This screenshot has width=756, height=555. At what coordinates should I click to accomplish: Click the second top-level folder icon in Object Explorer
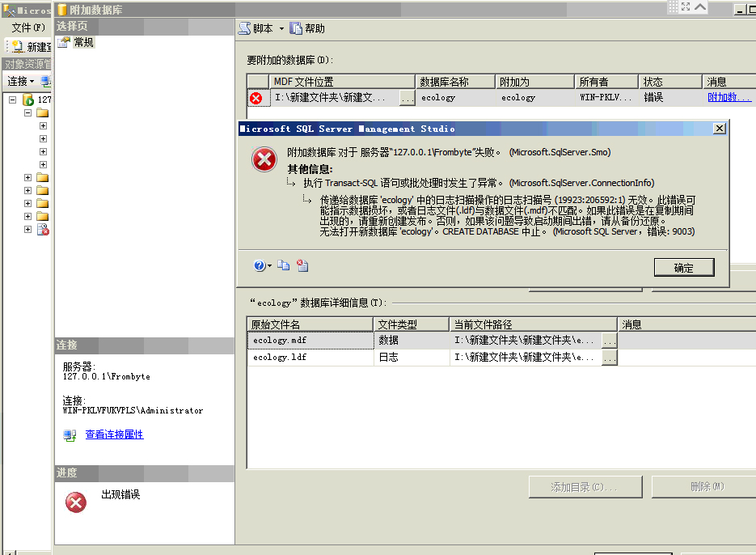(42, 178)
